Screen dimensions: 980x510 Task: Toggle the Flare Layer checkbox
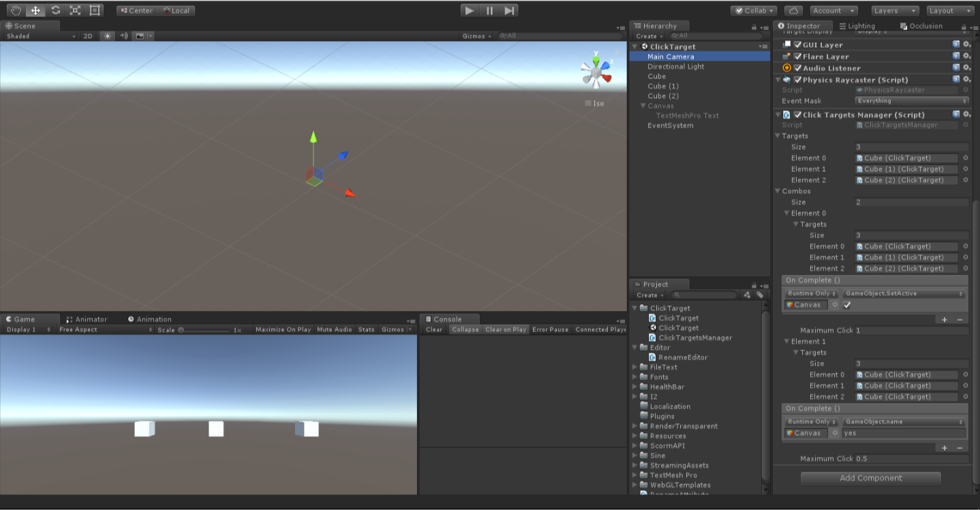pyautogui.click(x=797, y=57)
